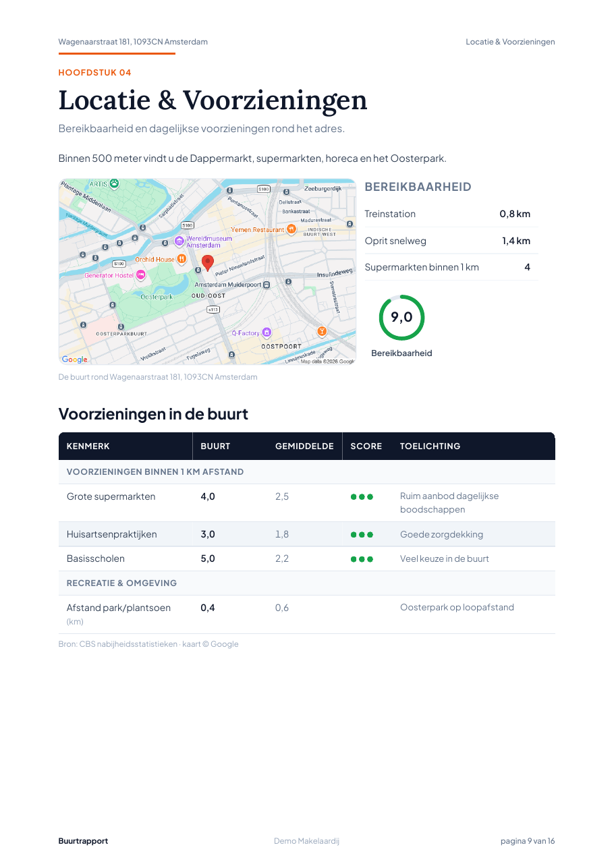The width and height of the screenshot is (614, 868).
Task: Click the Oprit snelweg value 1,4 km
Action: [x=516, y=241]
